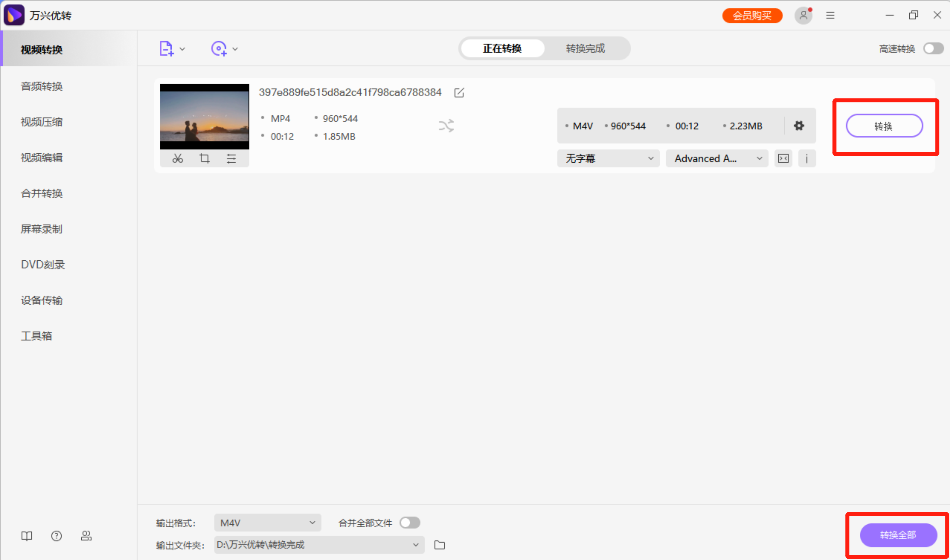Toggle the 合并全部文件 switch
This screenshot has height=560, width=950.
tap(410, 523)
